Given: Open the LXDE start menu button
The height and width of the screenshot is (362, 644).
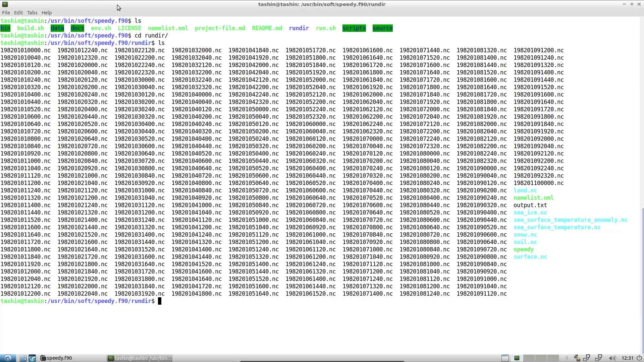Looking at the screenshot, I should [8, 358].
